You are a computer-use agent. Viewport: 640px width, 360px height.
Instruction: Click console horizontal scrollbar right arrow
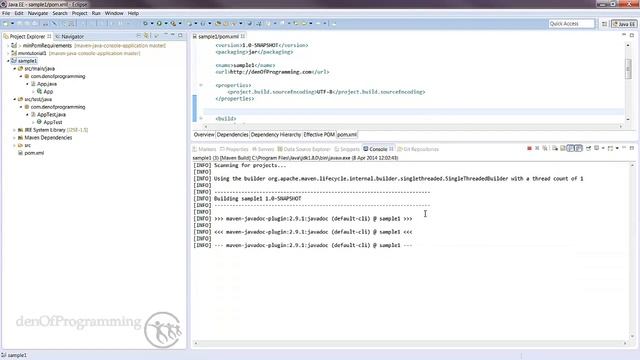click(624, 343)
